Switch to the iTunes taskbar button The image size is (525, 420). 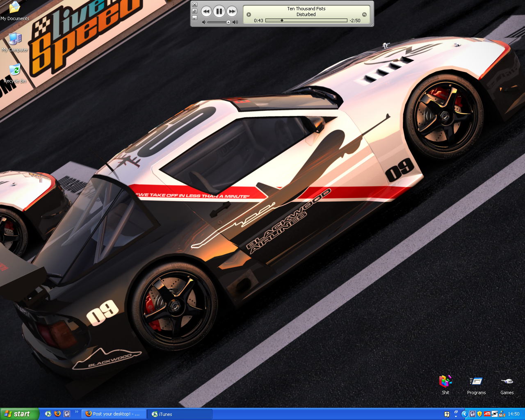(x=180, y=414)
